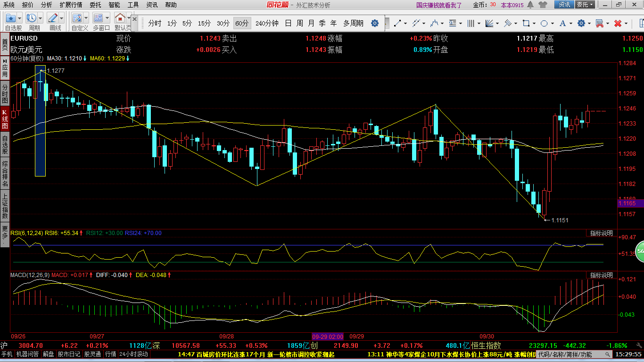
Task: Open the 自选股 star folder icon
Action: (x=10, y=18)
